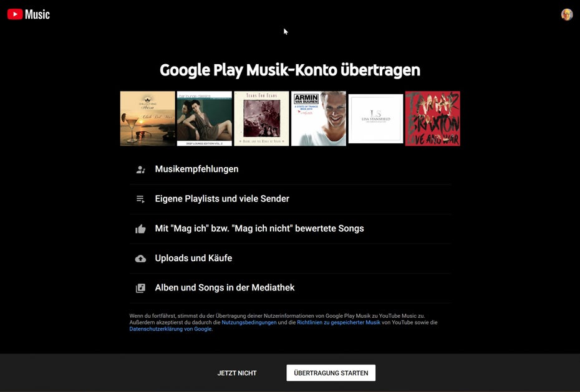The height and width of the screenshot is (392, 580).
Task: Open the user profile avatar
Action: (x=567, y=14)
